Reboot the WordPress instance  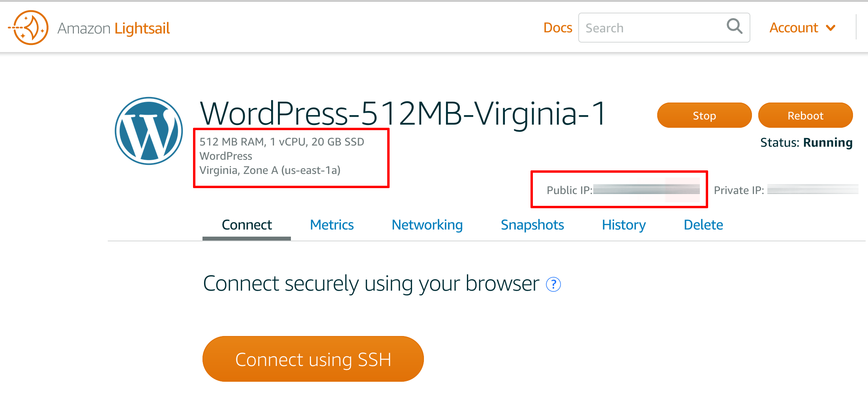tap(805, 115)
